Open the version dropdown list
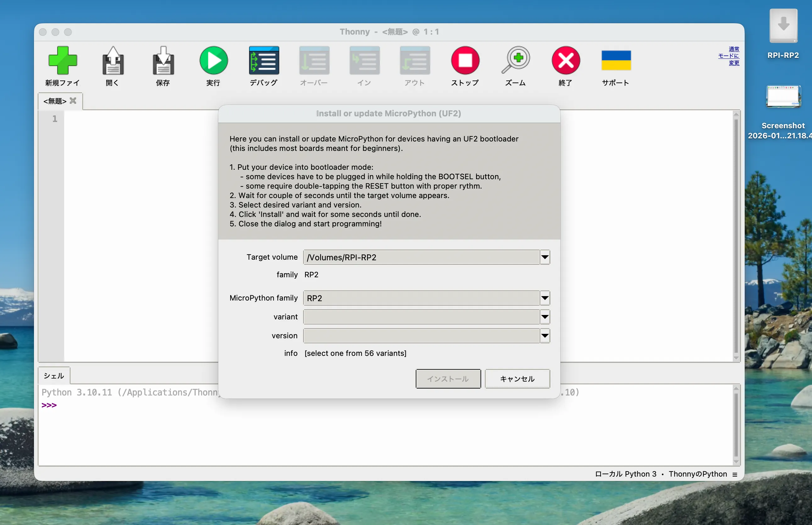 pyautogui.click(x=545, y=335)
